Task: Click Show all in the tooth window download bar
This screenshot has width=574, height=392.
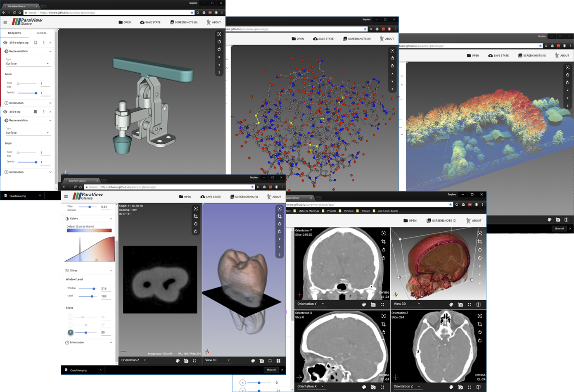Action: click(x=271, y=370)
